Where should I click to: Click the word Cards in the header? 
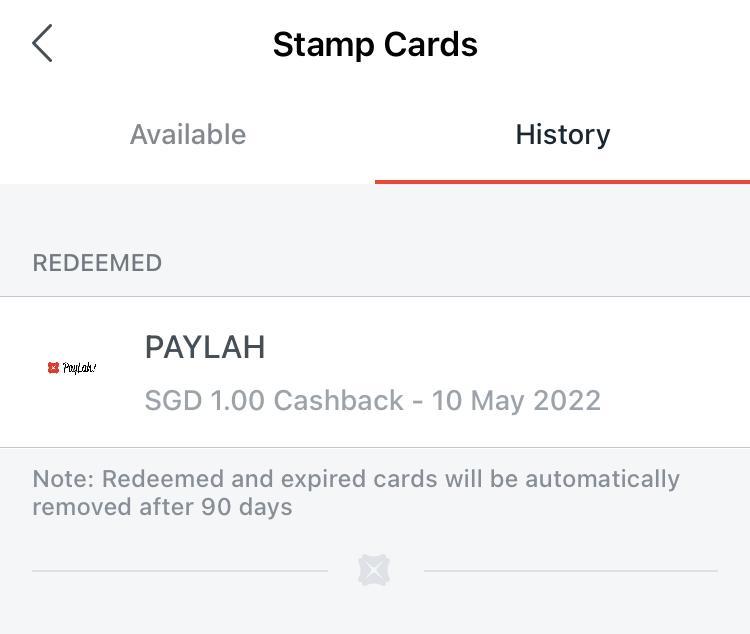(430, 44)
